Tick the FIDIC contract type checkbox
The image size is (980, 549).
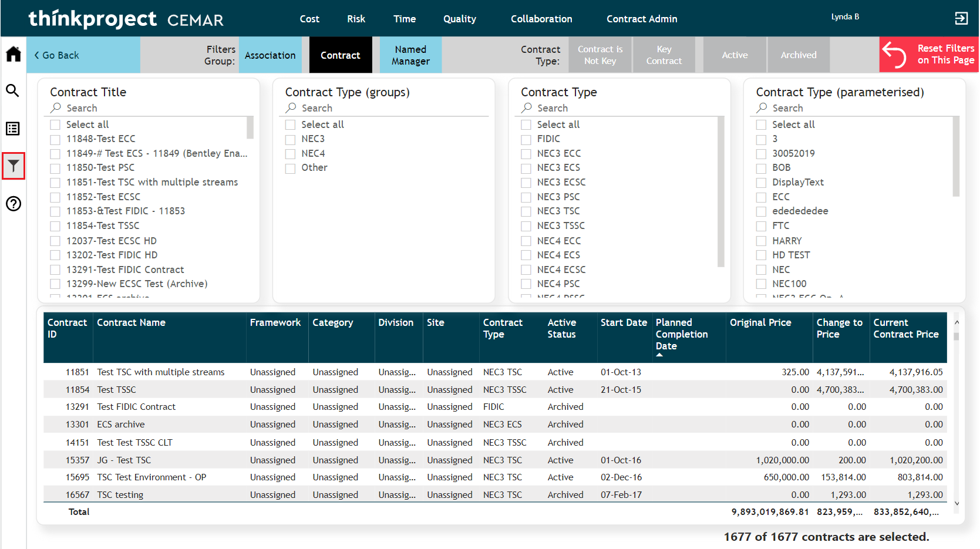point(526,139)
